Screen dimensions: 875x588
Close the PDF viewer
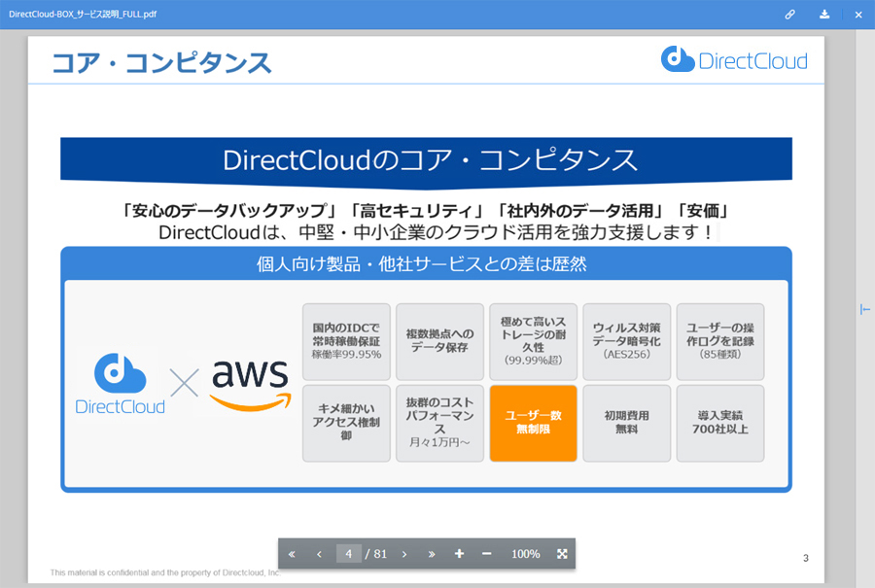click(858, 15)
